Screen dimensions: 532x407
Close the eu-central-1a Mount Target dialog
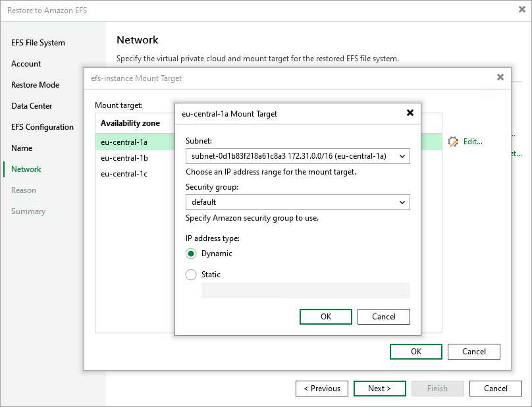(x=410, y=113)
